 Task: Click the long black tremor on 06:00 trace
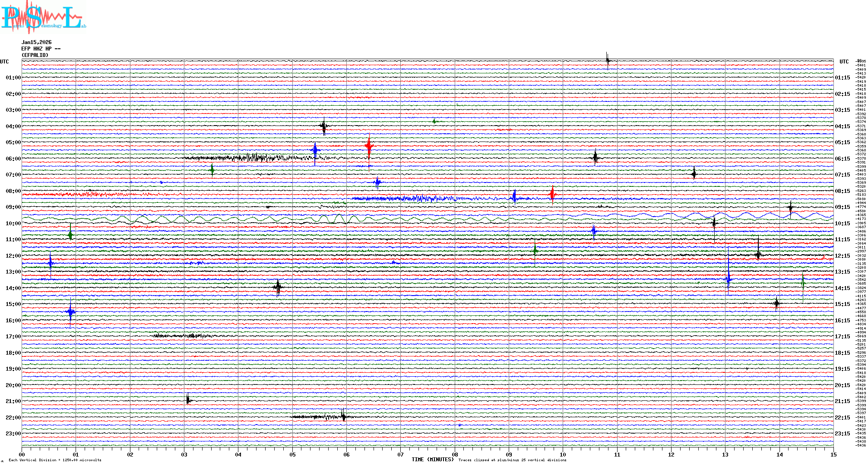click(255, 158)
